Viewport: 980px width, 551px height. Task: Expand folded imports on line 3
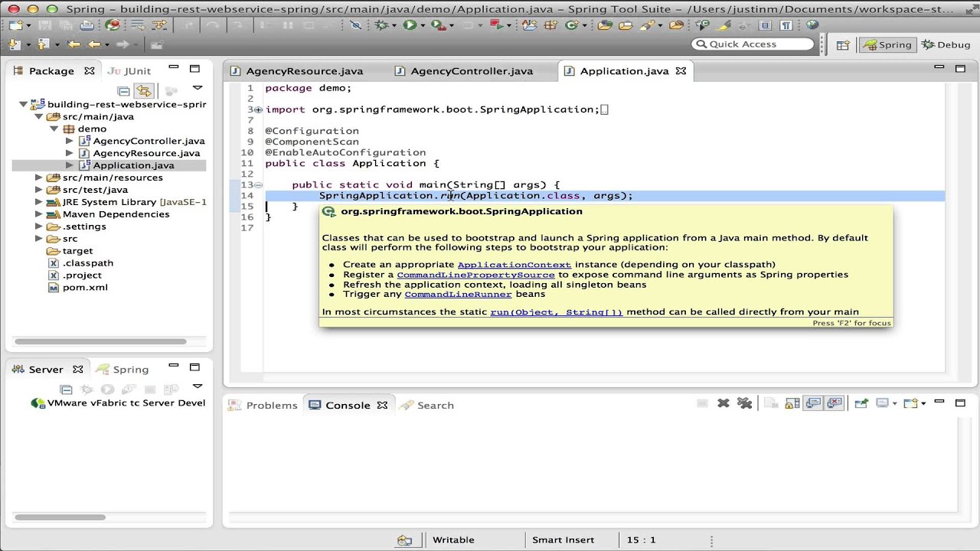point(258,109)
